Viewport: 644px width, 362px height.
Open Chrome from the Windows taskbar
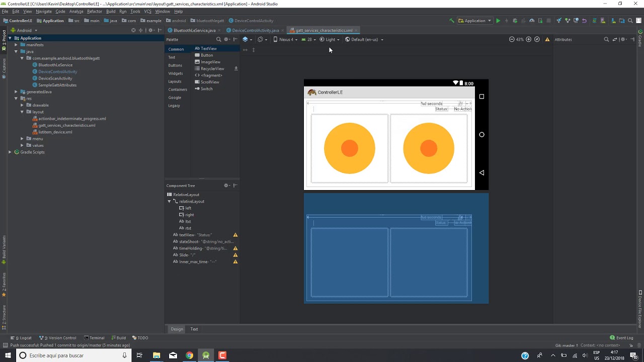(189, 355)
